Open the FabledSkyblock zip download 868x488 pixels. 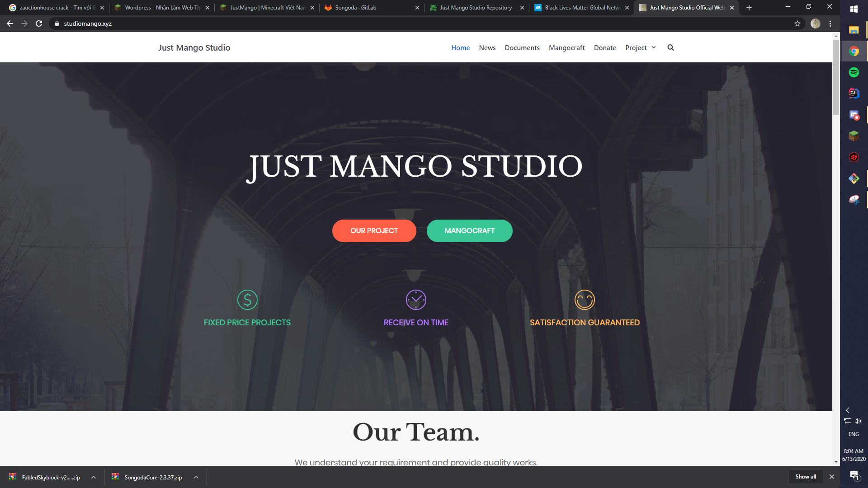coord(45,477)
